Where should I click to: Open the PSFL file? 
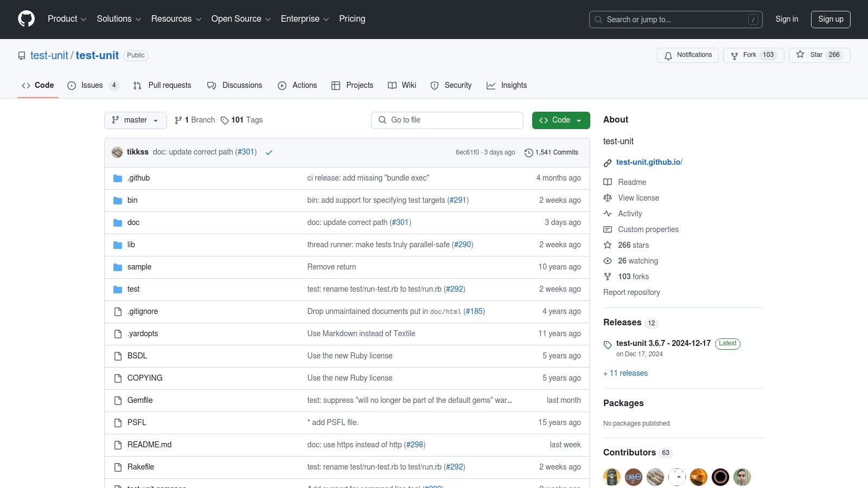[137, 423]
